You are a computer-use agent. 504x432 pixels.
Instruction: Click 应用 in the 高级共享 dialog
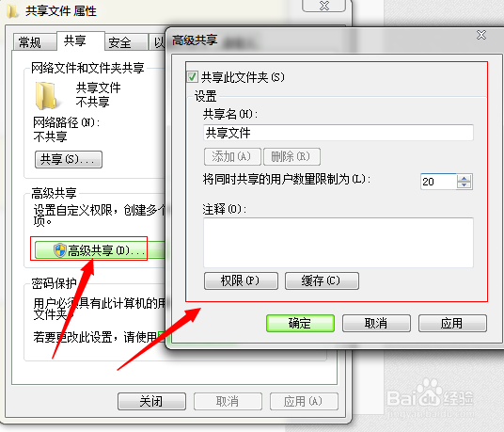tap(452, 323)
